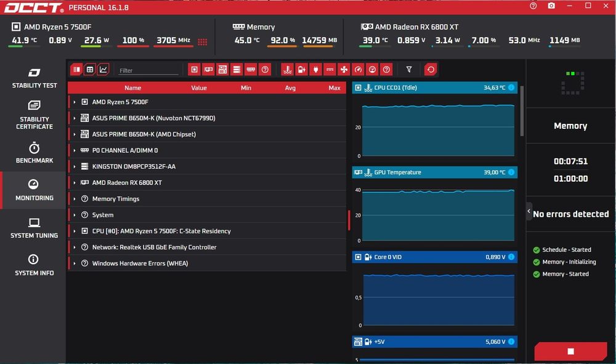The image size is (616, 364).
Task: Toggle CPU sensors filter in toolbar
Action: click(x=195, y=70)
